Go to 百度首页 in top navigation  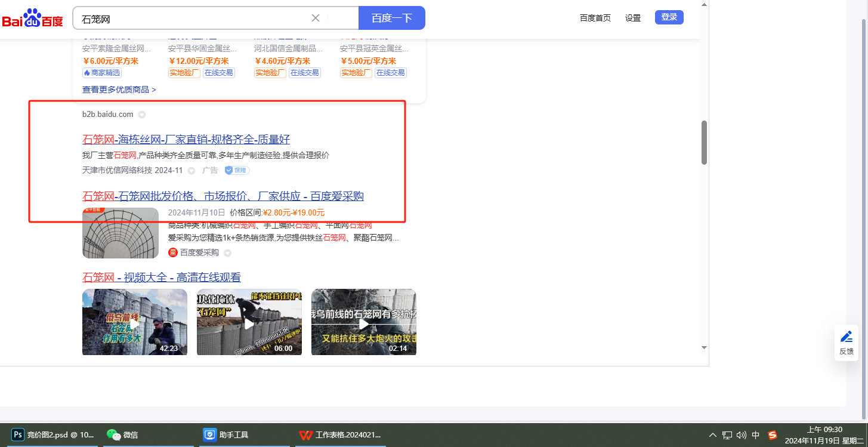point(595,18)
